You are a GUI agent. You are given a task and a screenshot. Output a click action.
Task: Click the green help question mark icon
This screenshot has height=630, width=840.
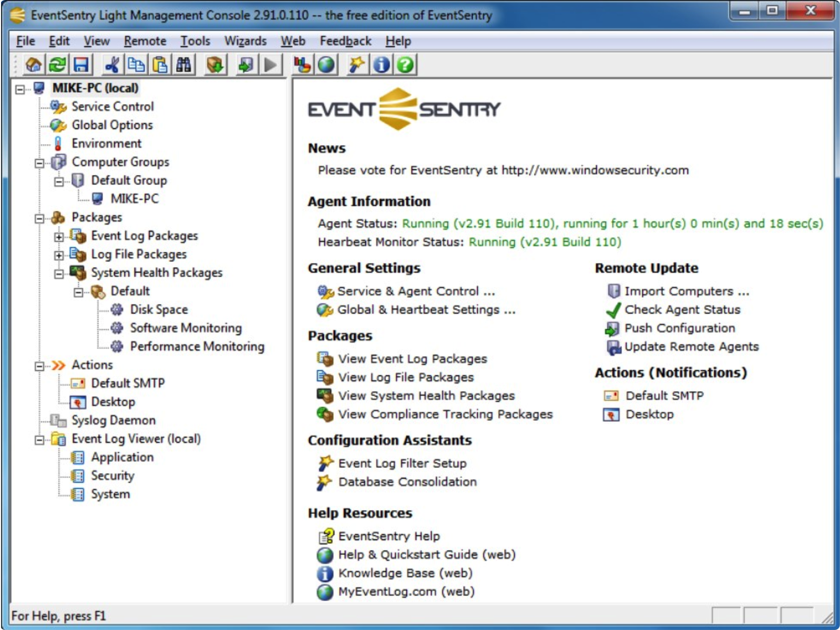(x=405, y=65)
